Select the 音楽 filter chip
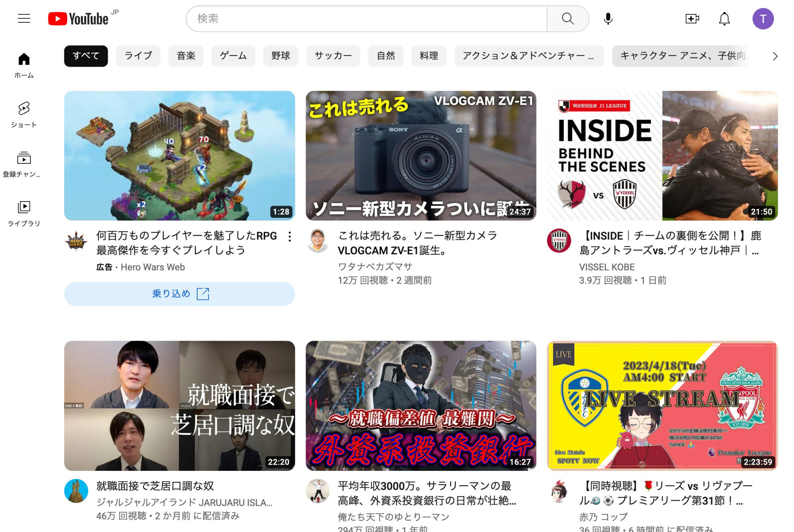This screenshot has height=532, width=794. click(x=186, y=56)
